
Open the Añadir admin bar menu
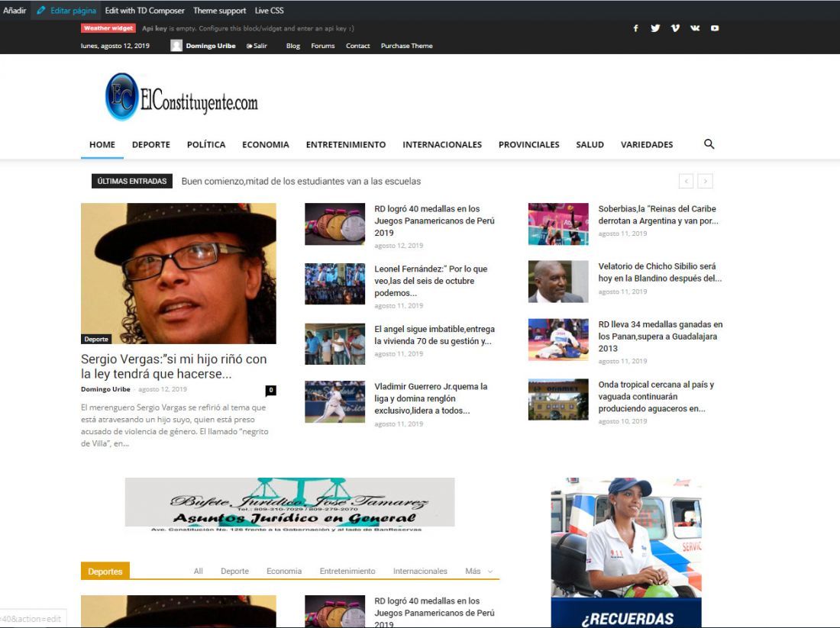click(15, 10)
